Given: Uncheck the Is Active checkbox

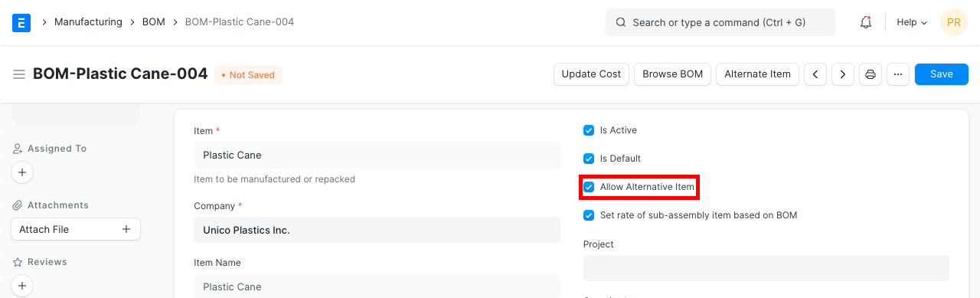Looking at the screenshot, I should pos(589,130).
